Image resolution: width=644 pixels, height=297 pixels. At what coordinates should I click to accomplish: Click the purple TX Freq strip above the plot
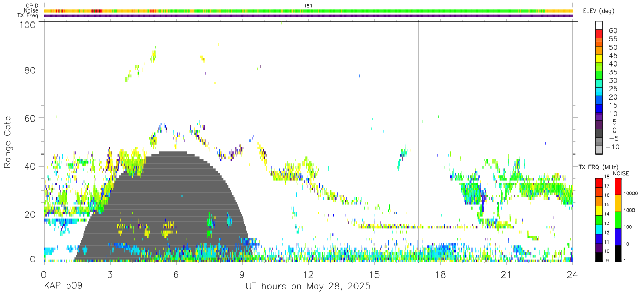pos(308,16)
